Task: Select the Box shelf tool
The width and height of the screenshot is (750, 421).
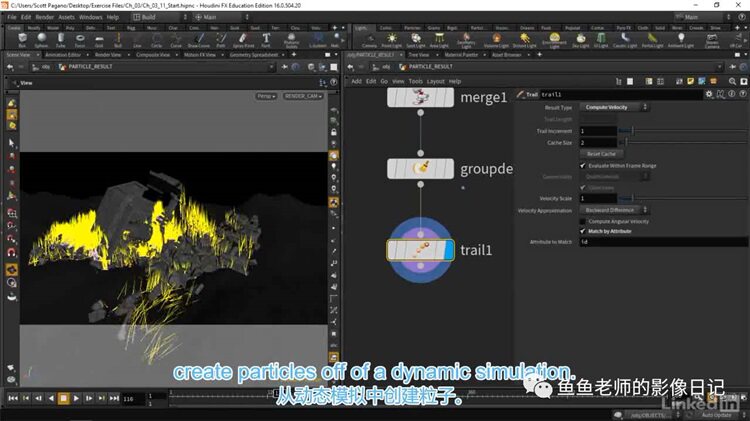Action: [x=22, y=40]
